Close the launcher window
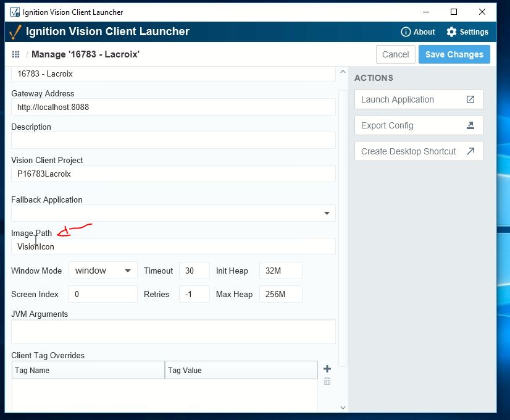Image resolution: width=510 pixels, height=420 pixels. (482, 12)
